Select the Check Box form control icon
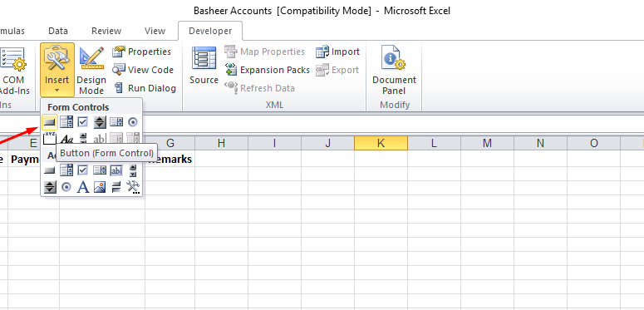The width and height of the screenshot is (644, 310). pos(83,122)
